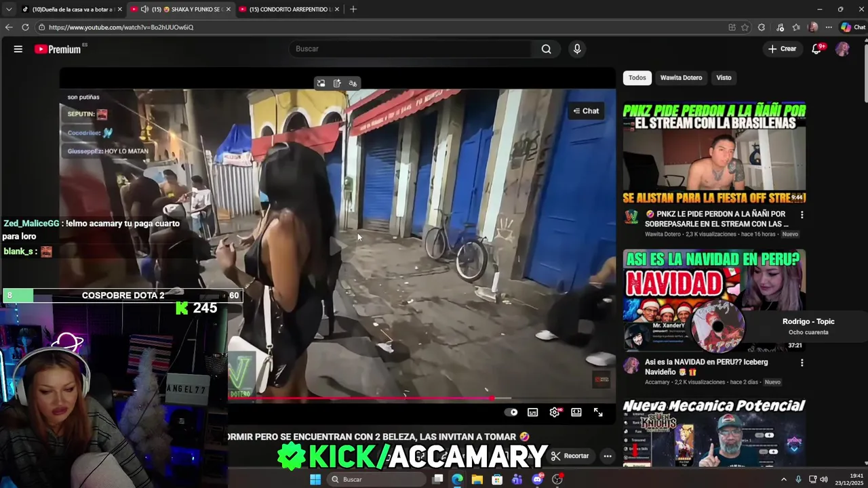Viewport: 868px width, 488px height.
Task: Add this page to favorites star
Action: (x=745, y=27)
